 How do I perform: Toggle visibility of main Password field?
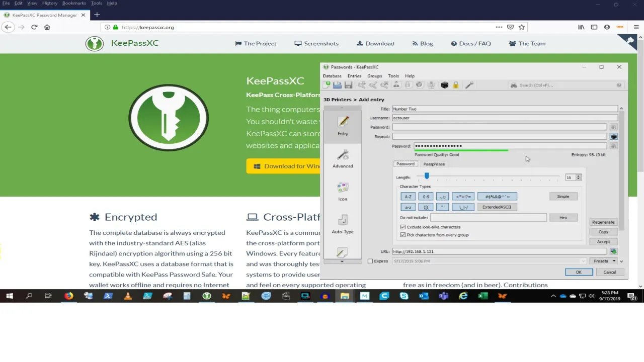(613, 127)
